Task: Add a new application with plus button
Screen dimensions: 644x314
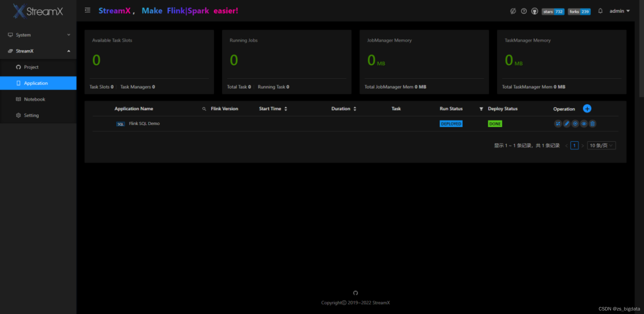Action: 587,109
